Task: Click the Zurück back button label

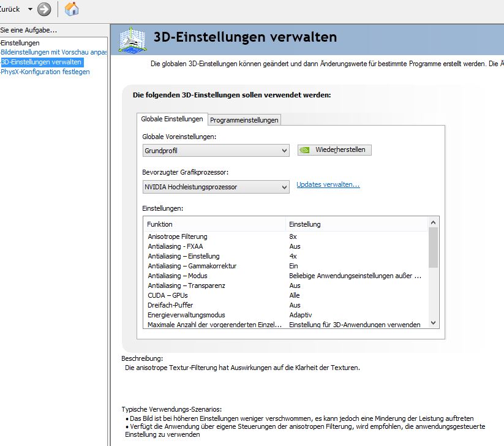Action: click(10, 9)
